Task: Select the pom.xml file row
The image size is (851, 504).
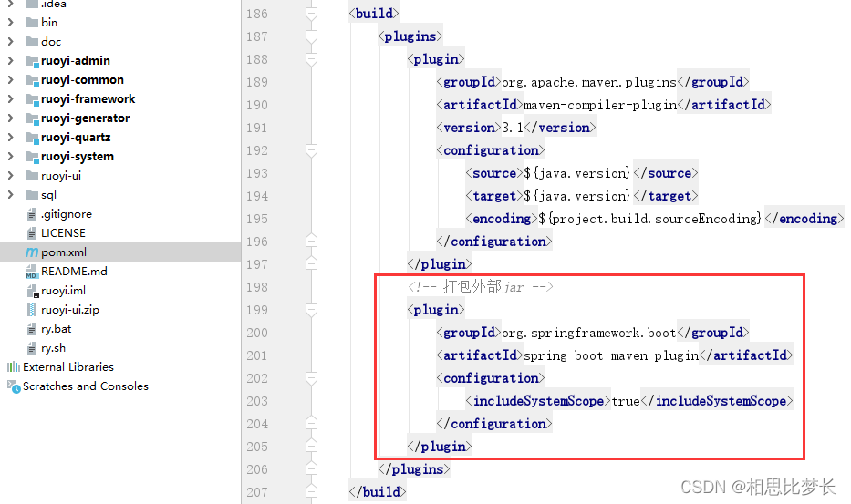Action: [120, 252]
